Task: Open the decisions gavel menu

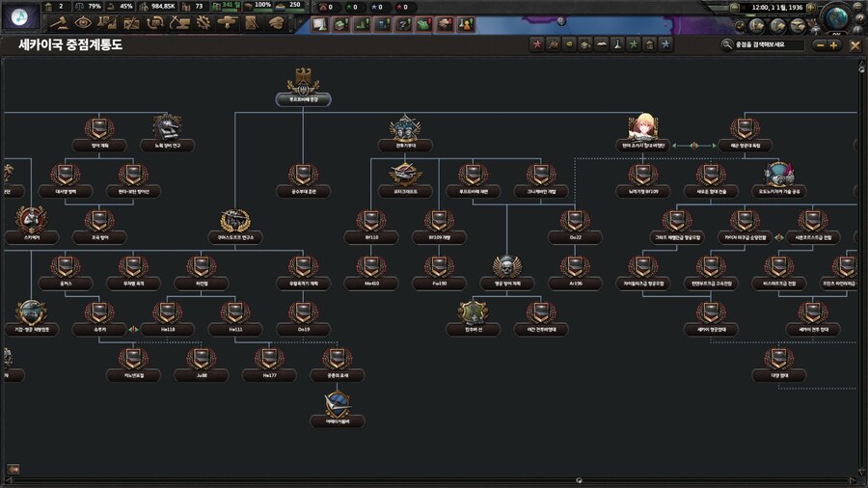Action: pos(57,23)
